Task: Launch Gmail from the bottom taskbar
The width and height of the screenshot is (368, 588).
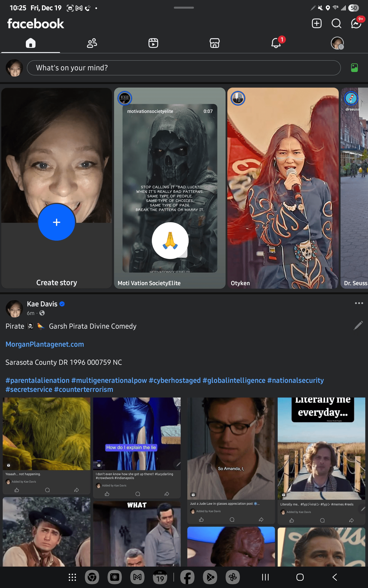Action: click(x=137, y=577)
